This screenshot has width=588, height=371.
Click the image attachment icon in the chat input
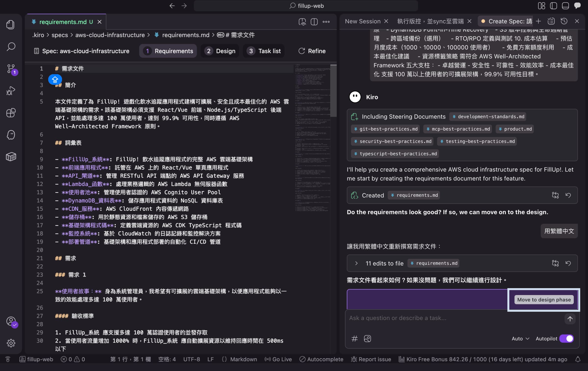(367, 339)
